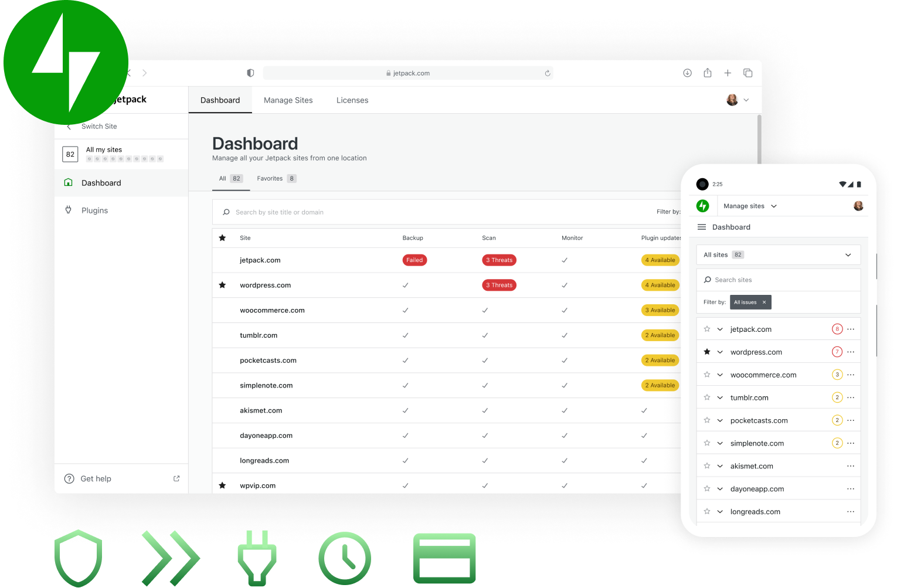Click the privacy shield icon beside address bar
Screen dimensions: 897x588
point(250,73)
